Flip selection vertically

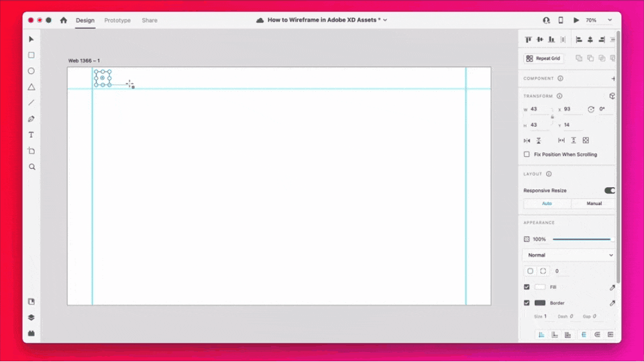[539, 140]
